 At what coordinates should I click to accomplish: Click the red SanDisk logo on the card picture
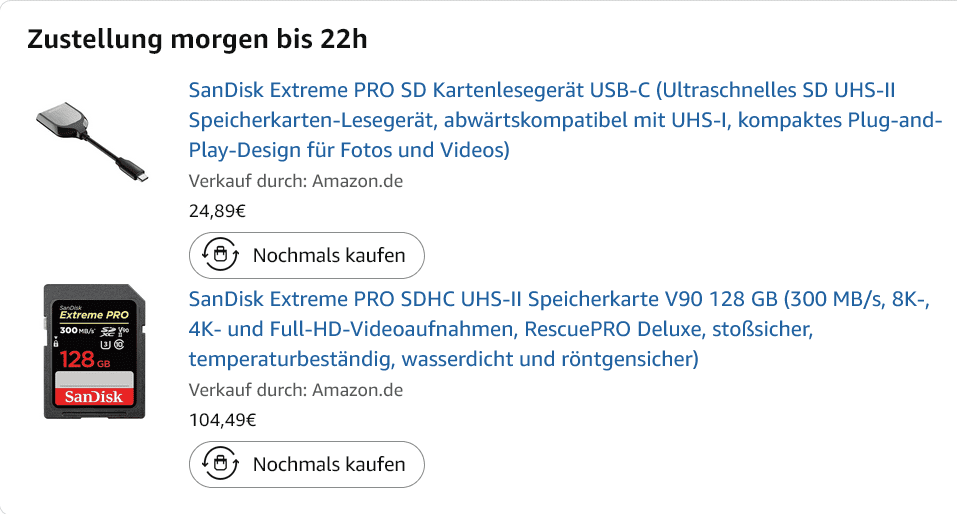point(95,397)
